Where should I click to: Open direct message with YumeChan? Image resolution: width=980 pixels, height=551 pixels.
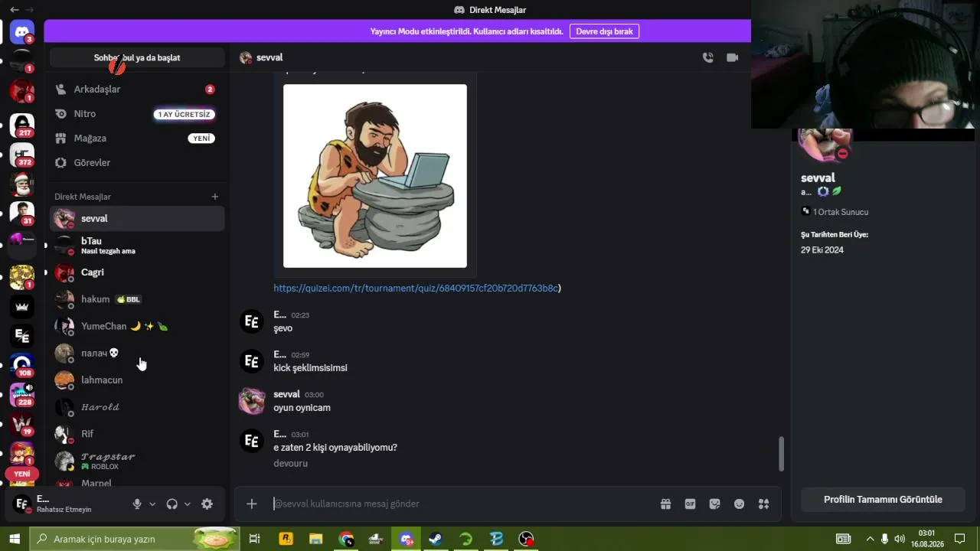(137, 326)
